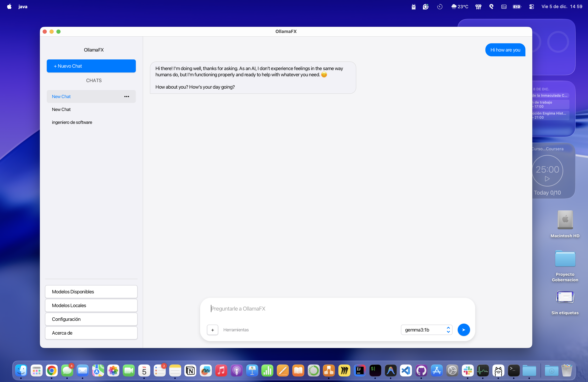Viewport: 588px width, 382px height.
Task: Open Modelos Locales
Action: 91,306
